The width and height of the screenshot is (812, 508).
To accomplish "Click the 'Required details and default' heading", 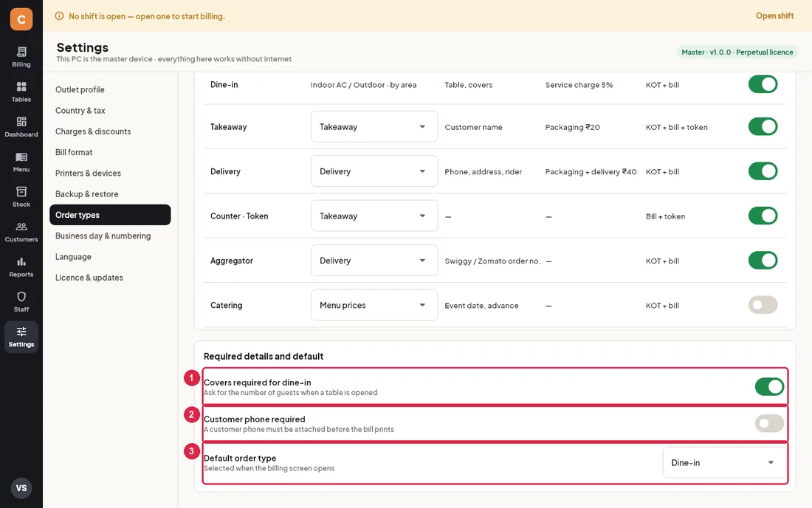I will click(x=263, y=357).
